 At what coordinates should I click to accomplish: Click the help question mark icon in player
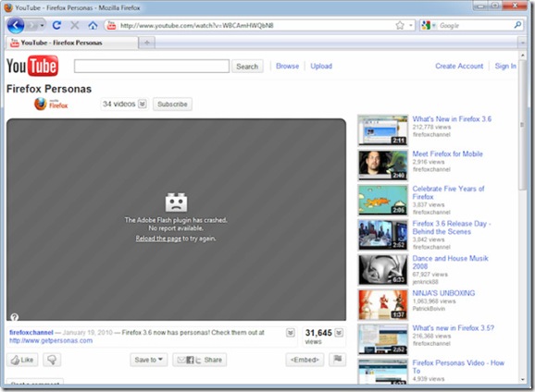coord(14,317)
